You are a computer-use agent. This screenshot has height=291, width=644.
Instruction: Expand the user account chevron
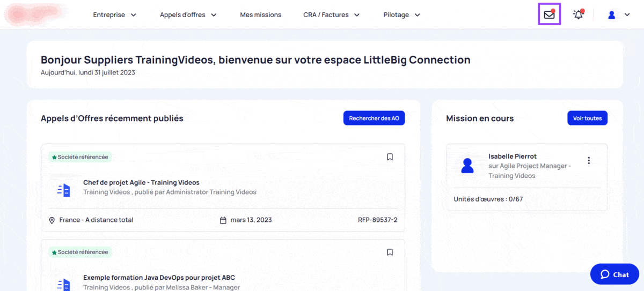pos(627,15)
